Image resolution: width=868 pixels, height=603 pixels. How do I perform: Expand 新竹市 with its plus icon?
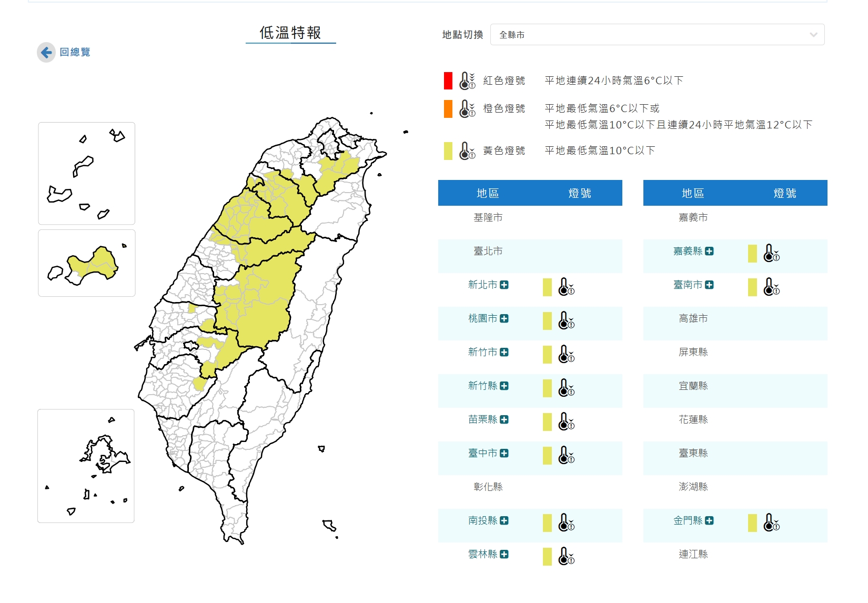click(x=504, y=352)
